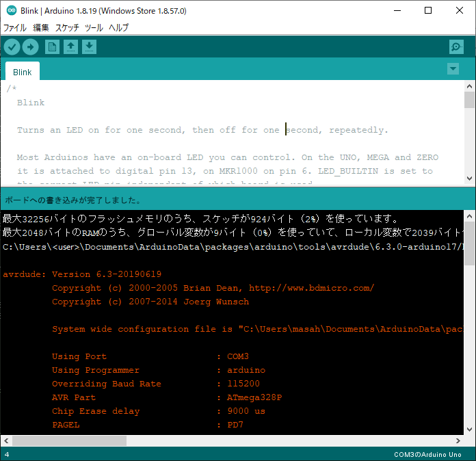The width and height of the screenshot is (476, 461).
Task: Click the editor vertical scrollbar thumb
Action: (469, 100)
